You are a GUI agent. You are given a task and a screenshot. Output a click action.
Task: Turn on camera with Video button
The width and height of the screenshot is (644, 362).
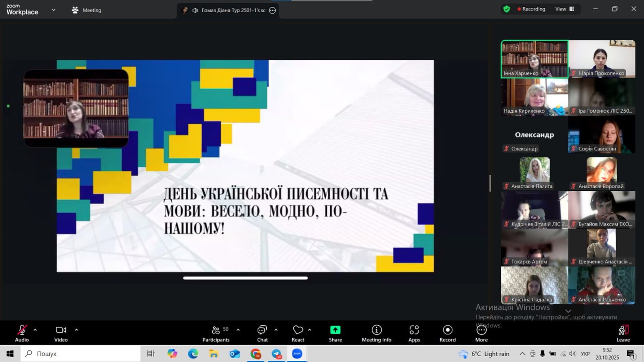coord(61,330)
